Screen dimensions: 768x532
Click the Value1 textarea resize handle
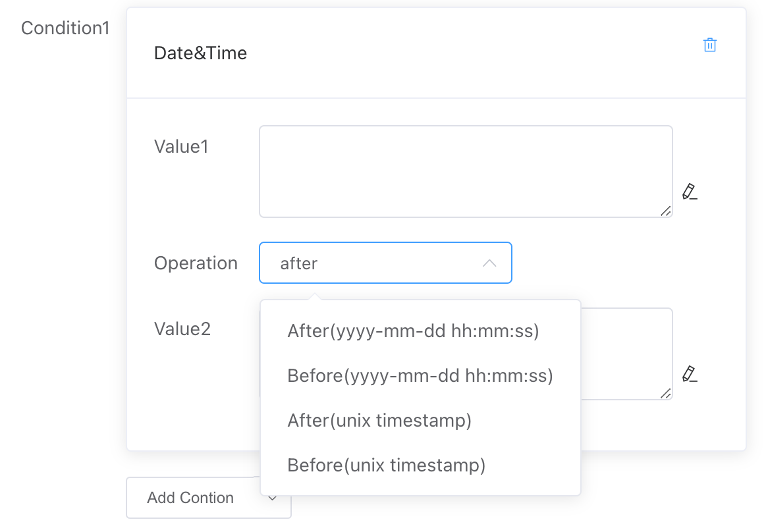point(665,211)
